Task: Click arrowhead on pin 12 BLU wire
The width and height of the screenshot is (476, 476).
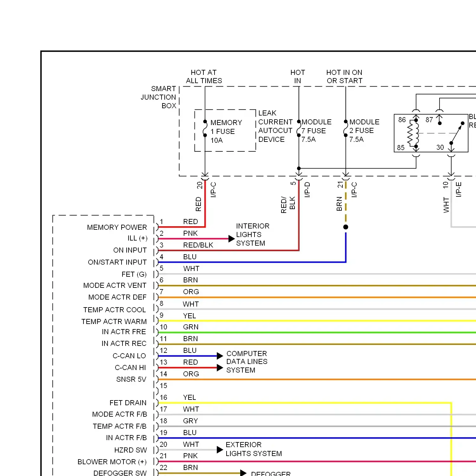Action: click(220, 356)
